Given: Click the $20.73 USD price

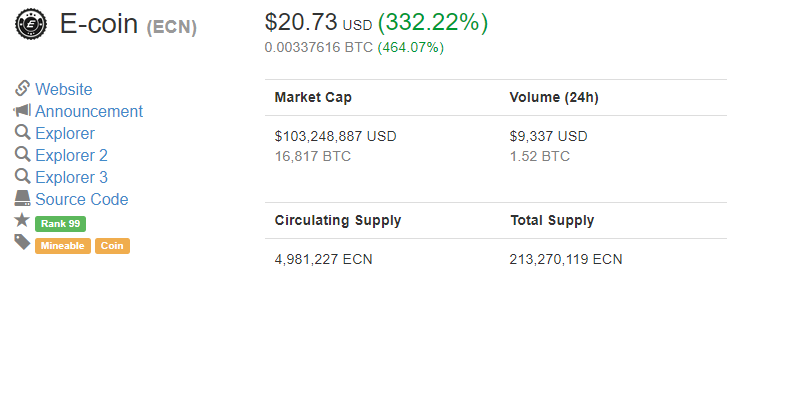Looking at the screenshot, I should pyautogui.click(x=318, y=23).
